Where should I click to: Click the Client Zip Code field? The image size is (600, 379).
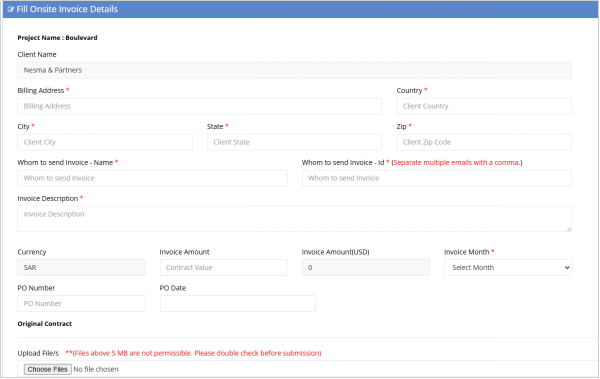[484, 142]
